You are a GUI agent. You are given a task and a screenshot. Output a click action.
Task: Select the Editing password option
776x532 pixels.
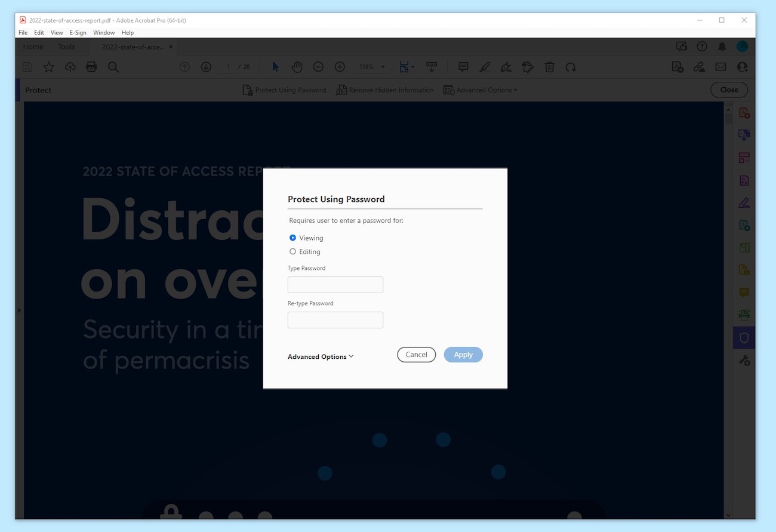coord(293,251)
